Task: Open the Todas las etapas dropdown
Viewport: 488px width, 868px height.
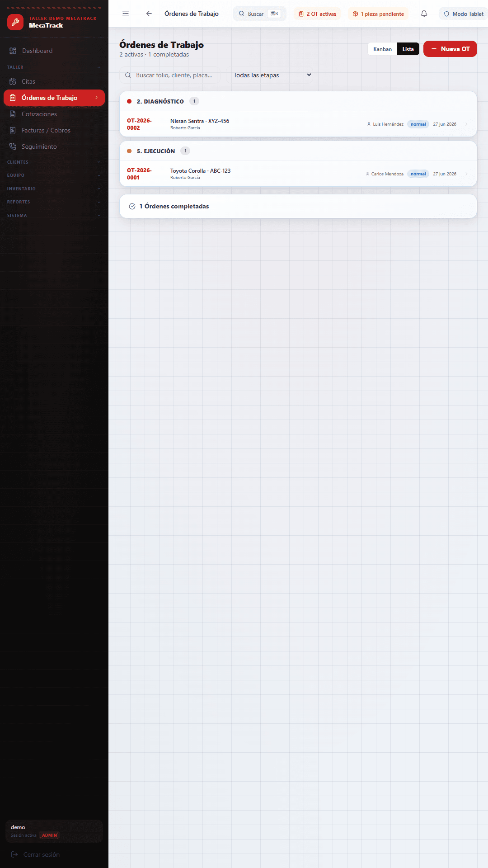Action: [269, 75]
